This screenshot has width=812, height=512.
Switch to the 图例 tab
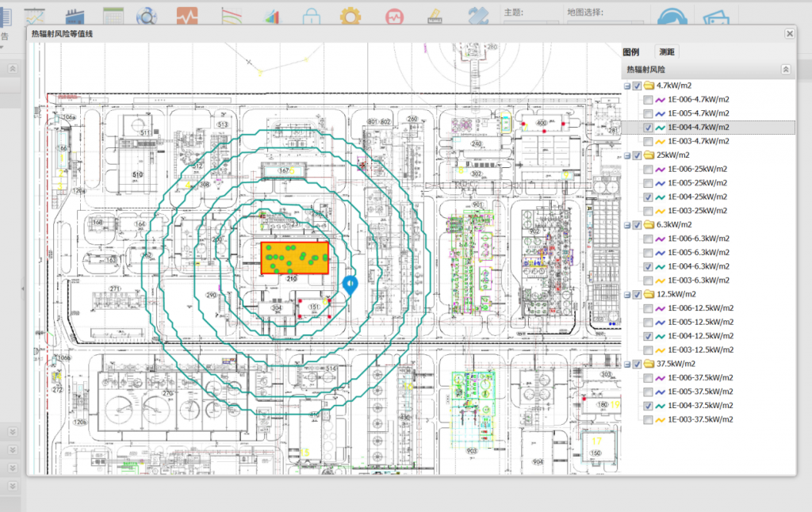[x=631, y=52]
